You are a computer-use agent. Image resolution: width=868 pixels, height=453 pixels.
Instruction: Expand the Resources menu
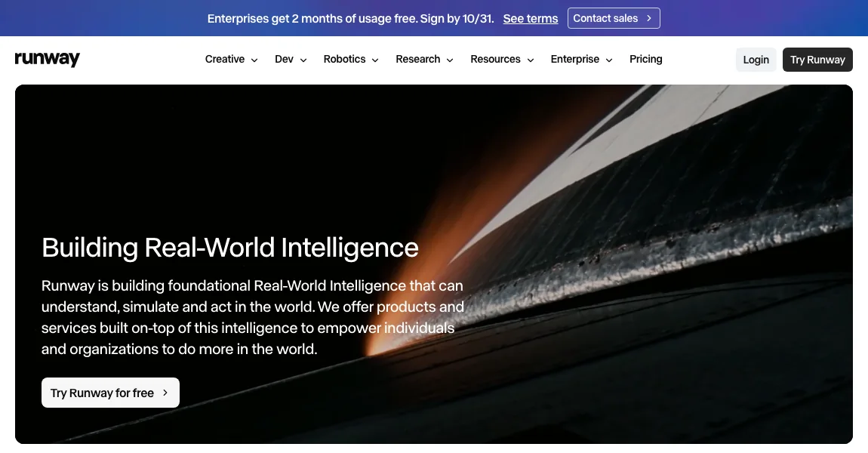(x=502, y=59)
